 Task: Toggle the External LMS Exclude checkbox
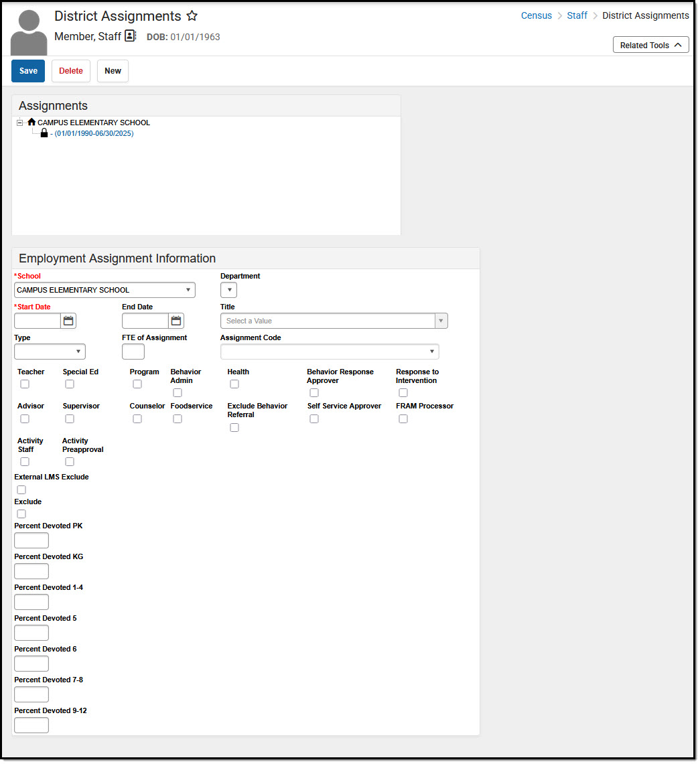21,489
